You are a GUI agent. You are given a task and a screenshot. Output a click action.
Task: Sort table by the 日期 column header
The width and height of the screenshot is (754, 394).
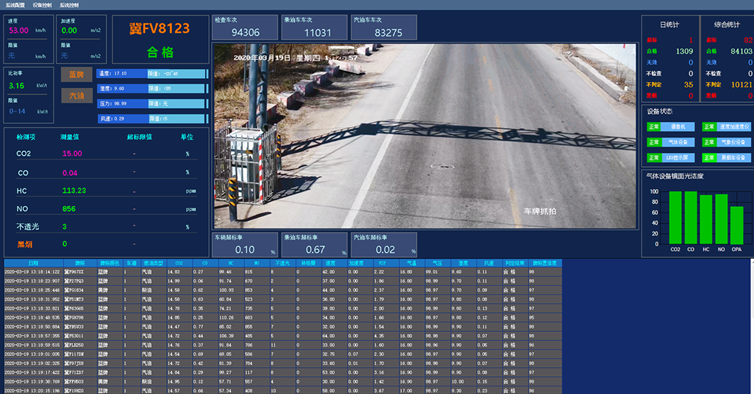(34, 263)
